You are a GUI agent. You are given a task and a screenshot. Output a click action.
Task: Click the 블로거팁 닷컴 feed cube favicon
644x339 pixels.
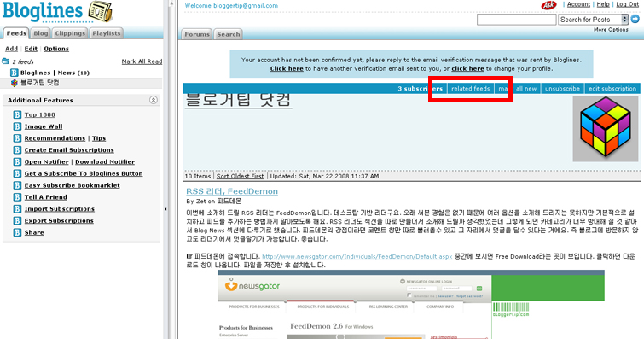14,83
